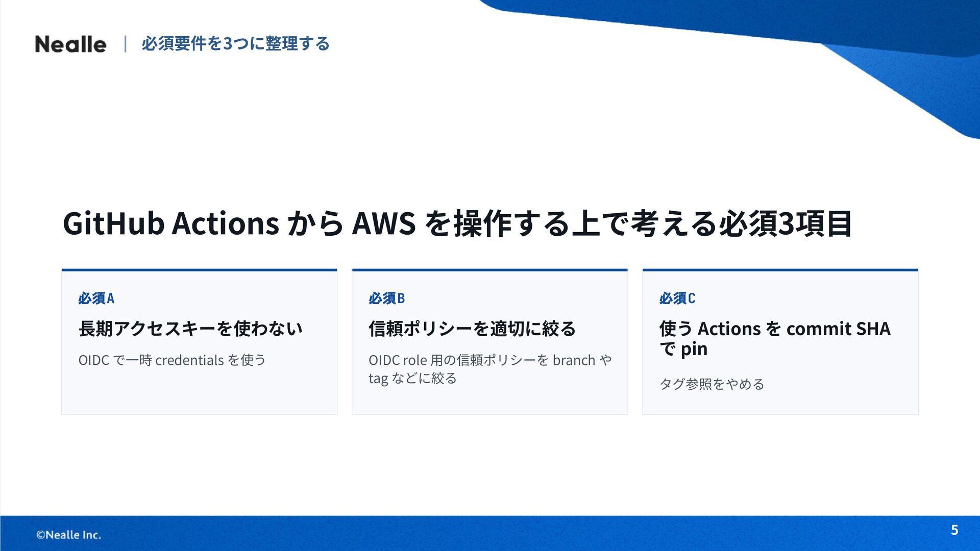Click the 長期アクセスキーを使わない card title
980x551 pixels.
[x=190, y=329]
